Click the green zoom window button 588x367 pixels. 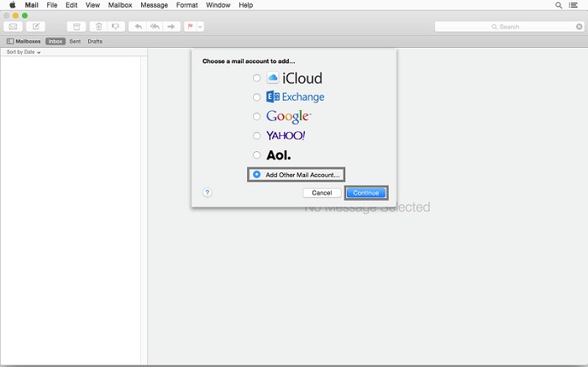(x=24, y=15)
